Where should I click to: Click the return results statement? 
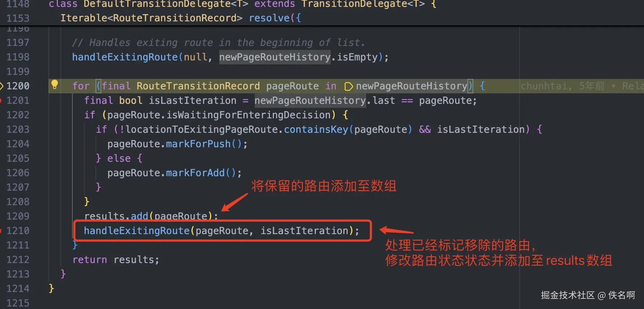pos(116,260)
